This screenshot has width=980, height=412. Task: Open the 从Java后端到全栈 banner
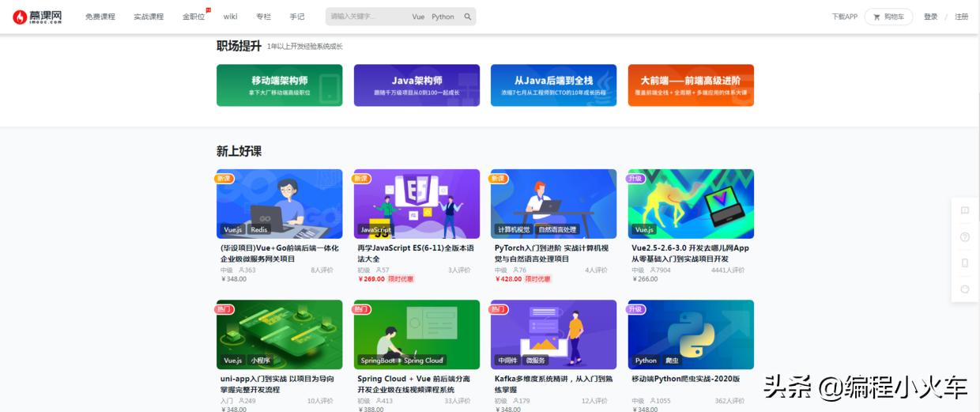coord(553,85)
